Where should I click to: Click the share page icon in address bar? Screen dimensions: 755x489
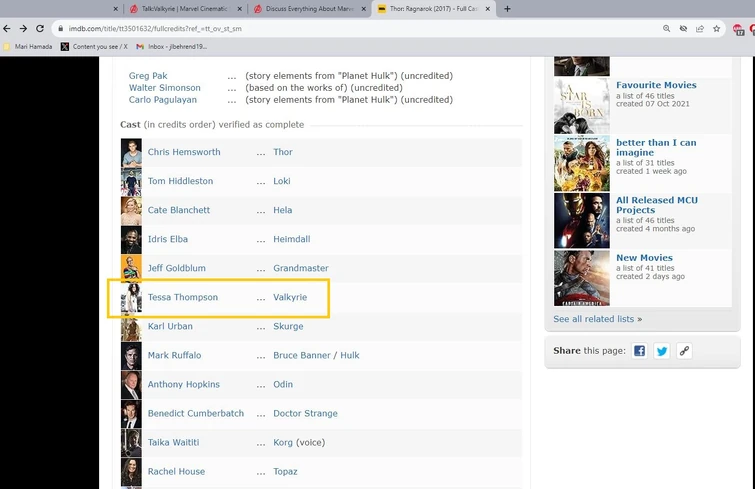[x=700, y=28]
